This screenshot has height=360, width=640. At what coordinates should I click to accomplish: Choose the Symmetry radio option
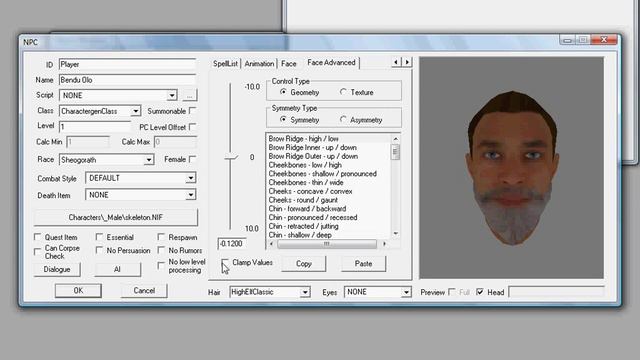[283, 120]
